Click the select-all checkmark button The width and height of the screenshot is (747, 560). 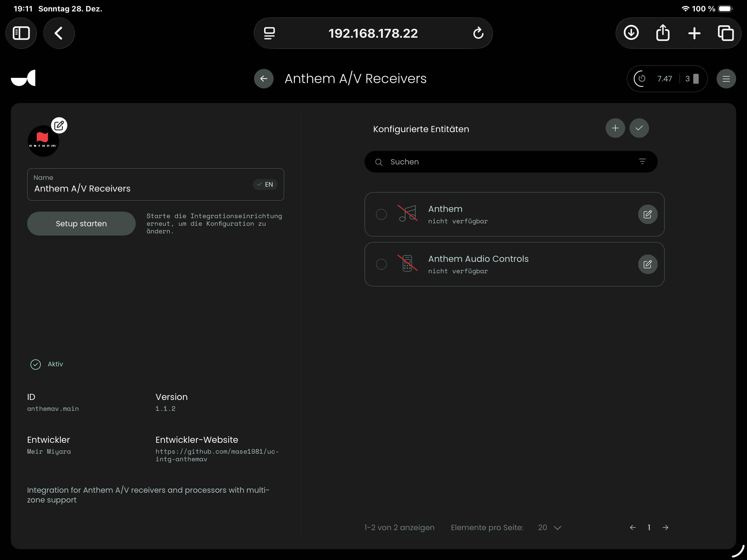pos(639,128)
